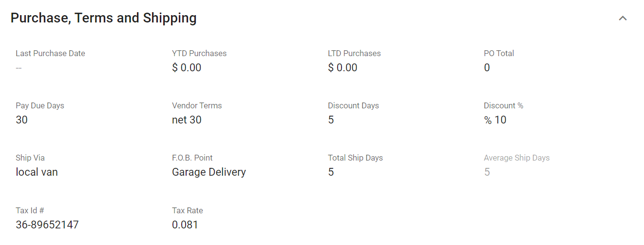644x245 pixels.
Task: Select the Garage Delivery F.O.B. Point value
Action: [x=209, y=172]
